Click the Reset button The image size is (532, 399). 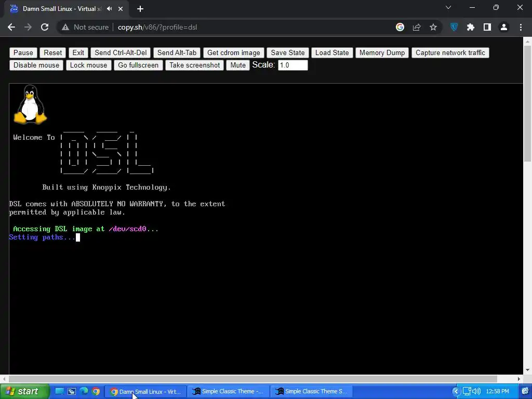point(52,52)
